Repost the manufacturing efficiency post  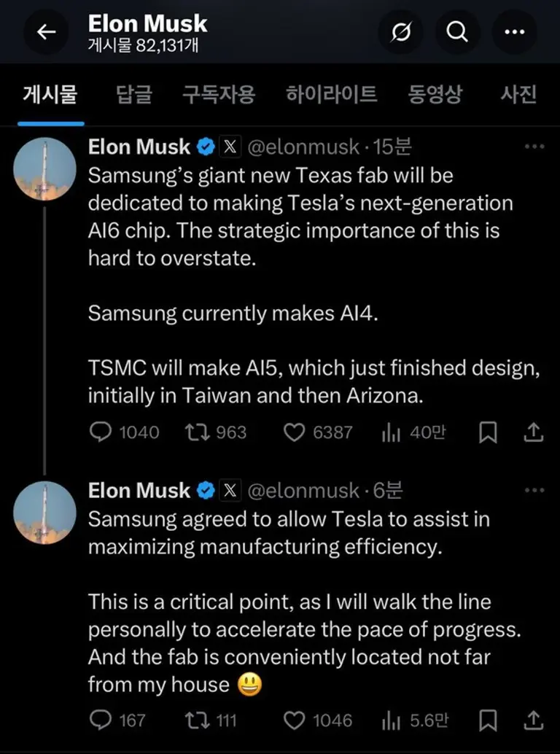[196, 720]
